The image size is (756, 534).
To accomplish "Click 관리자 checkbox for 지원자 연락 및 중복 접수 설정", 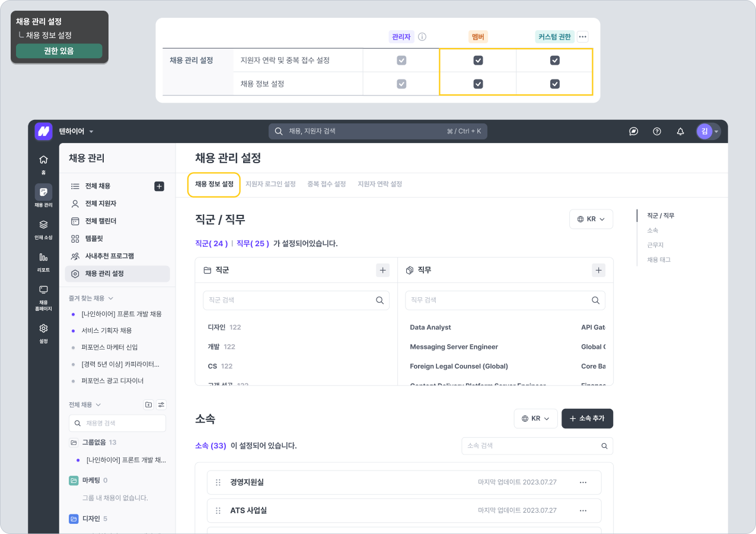I will [401, 60].
